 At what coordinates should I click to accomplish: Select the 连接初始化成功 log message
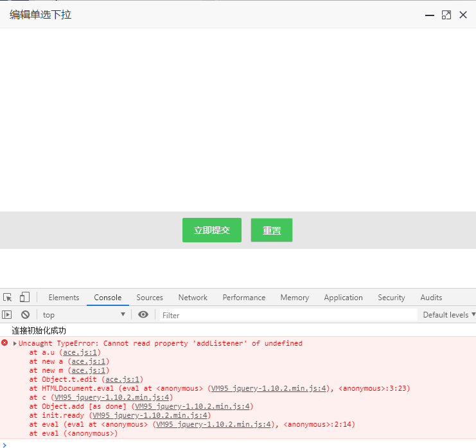[x=39, y=330]
